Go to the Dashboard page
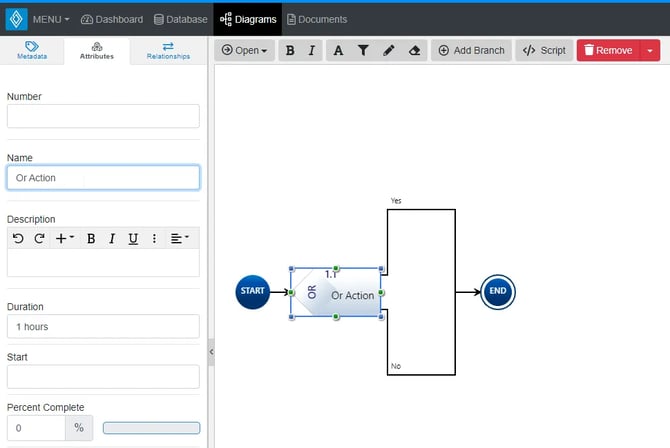 click(x=112, y=19)
